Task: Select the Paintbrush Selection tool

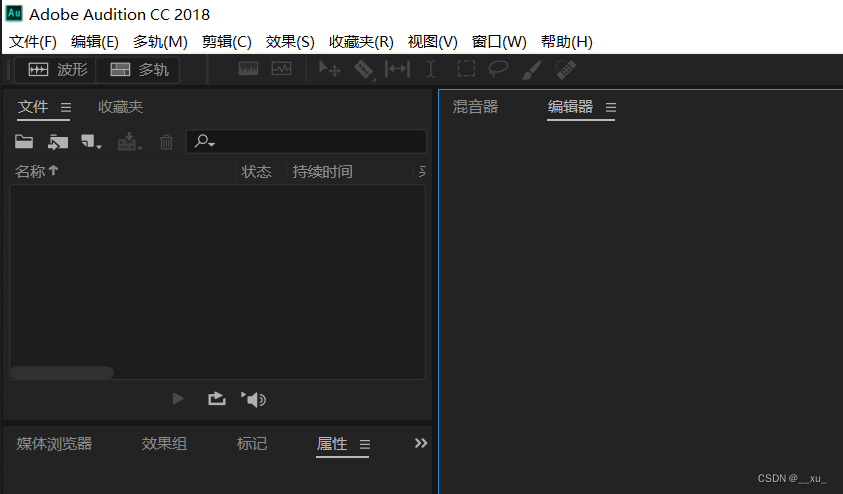Action: click(532, 70)
